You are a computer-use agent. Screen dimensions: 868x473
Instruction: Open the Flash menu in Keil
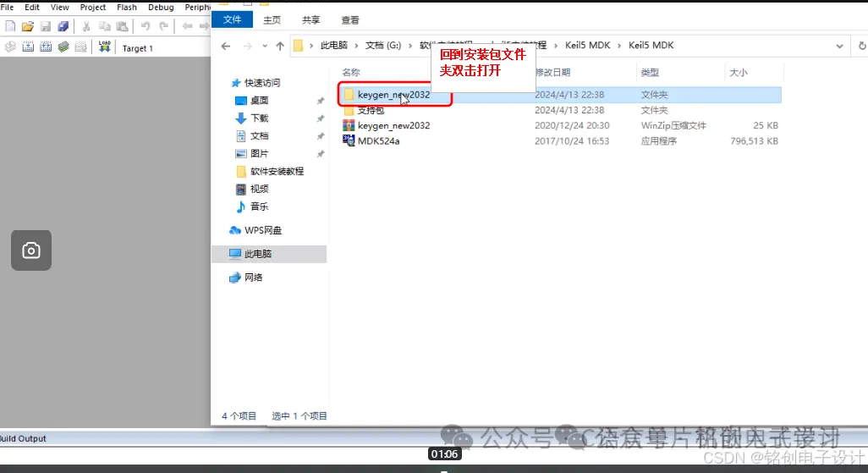click(127, 8)
